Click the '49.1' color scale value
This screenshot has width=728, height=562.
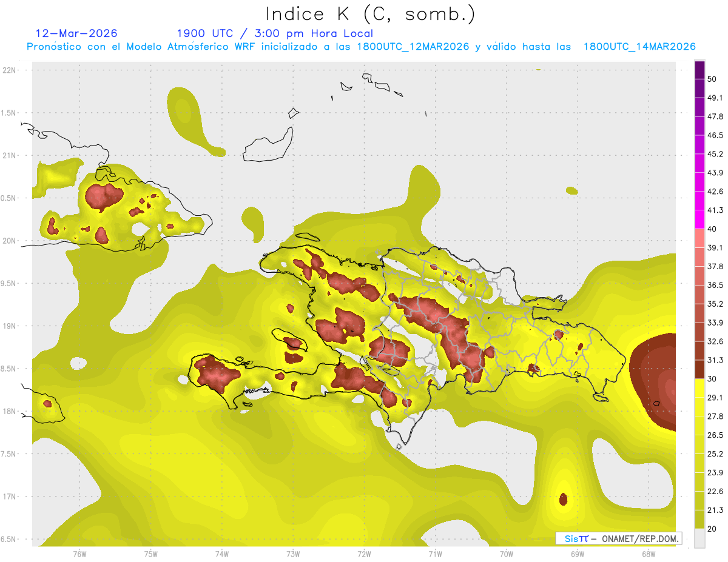[715, 98]
